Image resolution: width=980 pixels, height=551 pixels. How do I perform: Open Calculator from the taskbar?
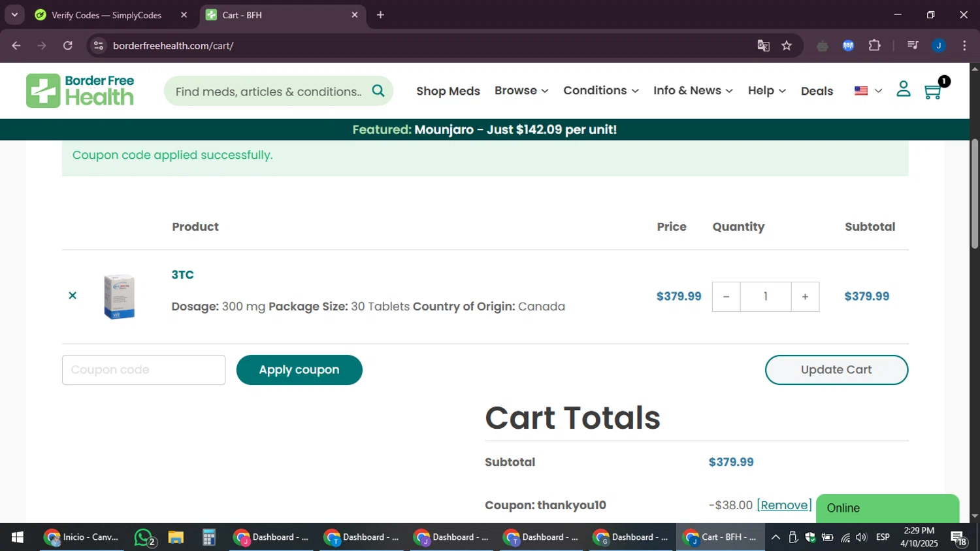209,537
